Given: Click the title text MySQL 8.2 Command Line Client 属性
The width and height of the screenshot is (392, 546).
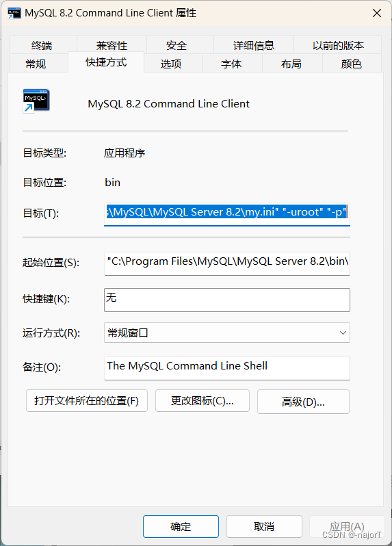Looking at the screenshot, I should (111, 13).
